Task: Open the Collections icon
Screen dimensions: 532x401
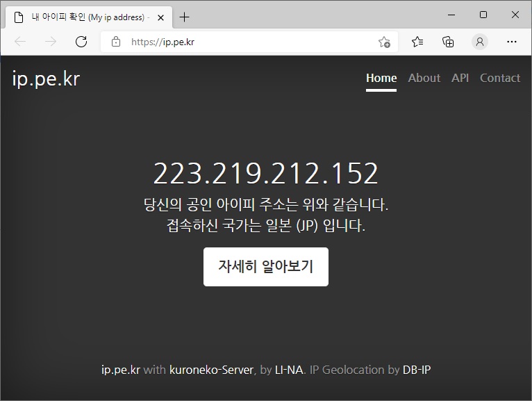Action: point(448,42)
